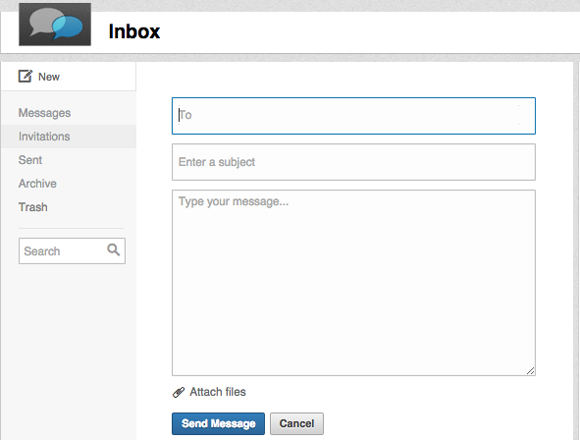Viewport: 580px width, 440px height.
Task: Click the Send Message button
Action: click(x=218, y=423)
